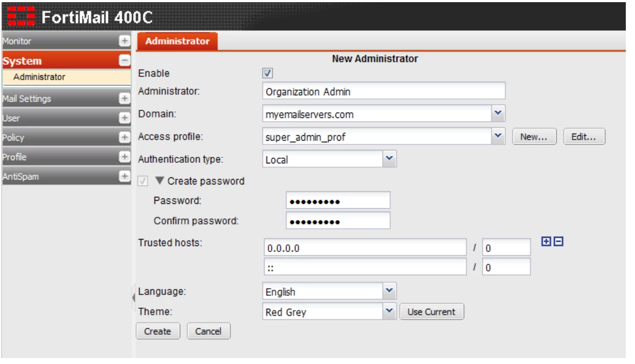Toggle the Create password checkbox
The image size is (635, 364).
(x=143, y=181)
